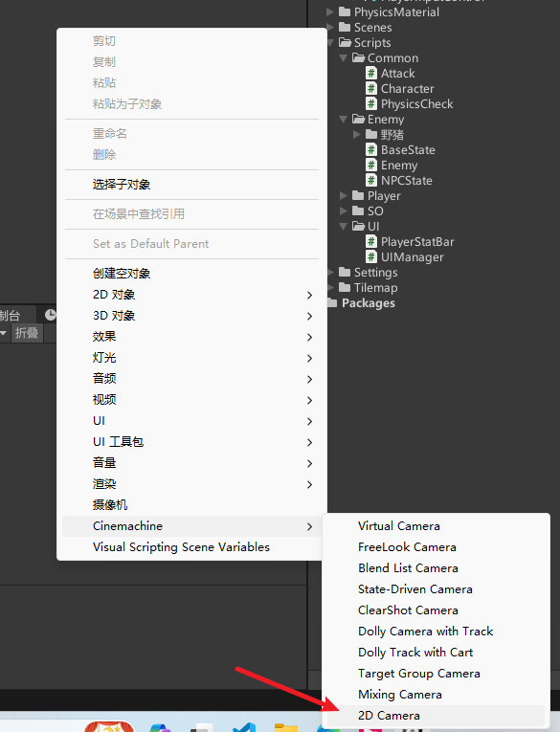Open the 2D 对象 submenu
Screen dimensions: 560x732
pyautogui.click(x=191, y=295)
